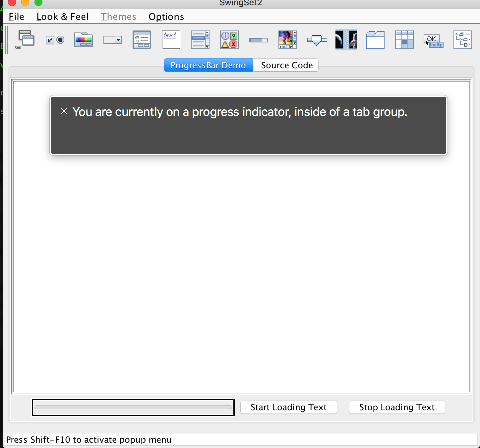Open the Internal Frames demo icon

coord(25,40)
